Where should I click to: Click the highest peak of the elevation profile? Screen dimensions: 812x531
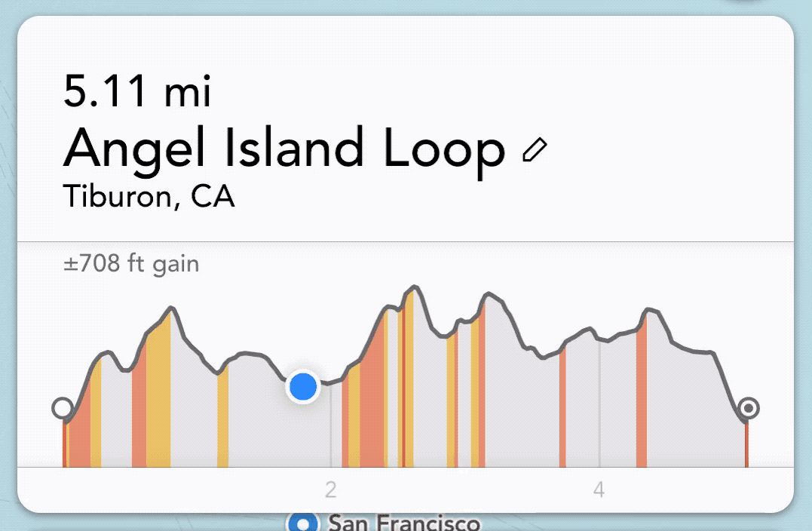coord(414,286)
